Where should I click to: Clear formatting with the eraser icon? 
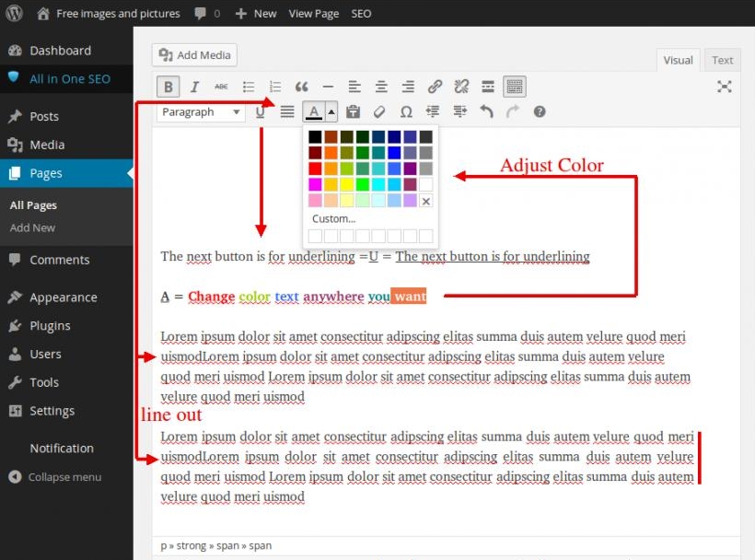click(x=378, y=111)
